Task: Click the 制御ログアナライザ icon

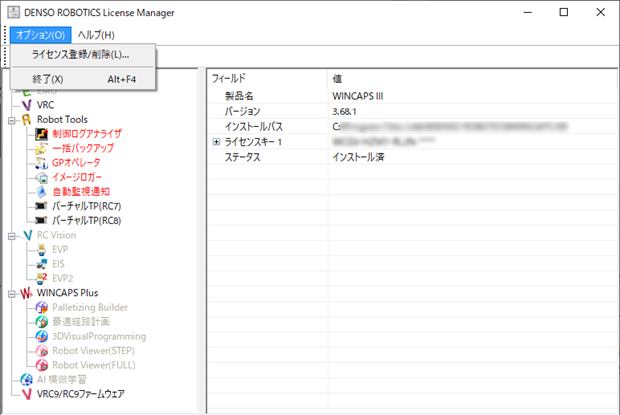Action: (x=42, y=134)
